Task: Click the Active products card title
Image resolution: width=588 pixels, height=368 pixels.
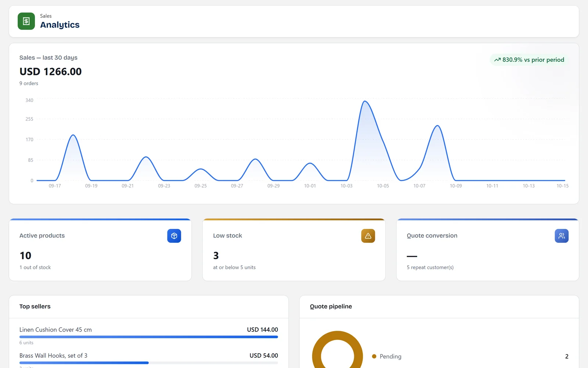Action: tap(42, 236)
